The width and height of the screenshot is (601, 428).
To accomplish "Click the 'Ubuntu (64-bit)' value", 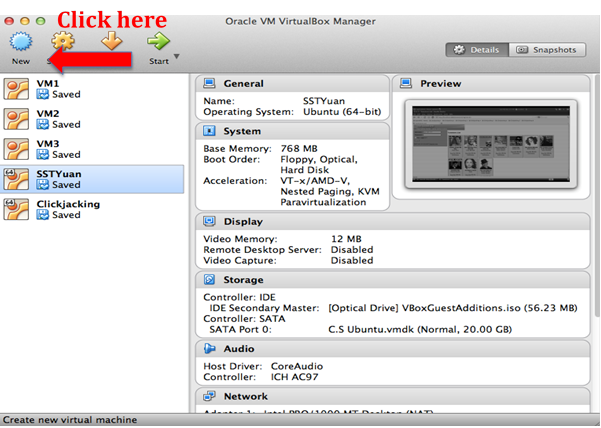I will (x=342, y=112).
